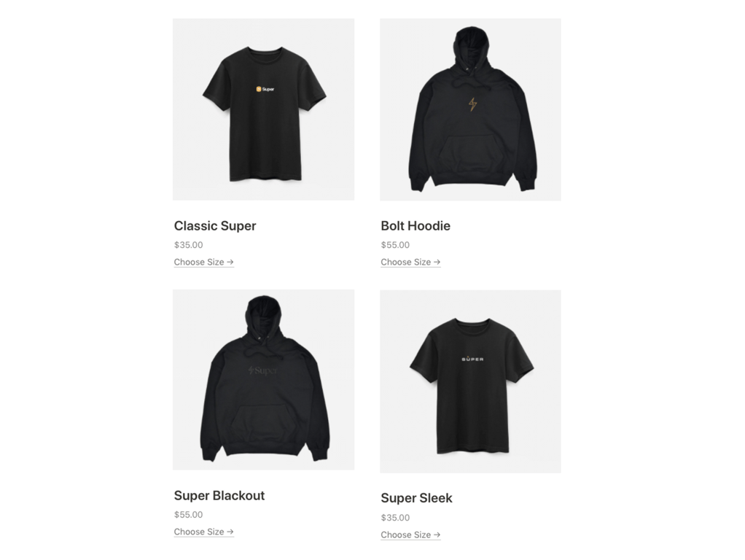Click the Bolt Hoodie product title
Image resolution: width=745 pixels, height=560 pixels.
tap(416, 226)
